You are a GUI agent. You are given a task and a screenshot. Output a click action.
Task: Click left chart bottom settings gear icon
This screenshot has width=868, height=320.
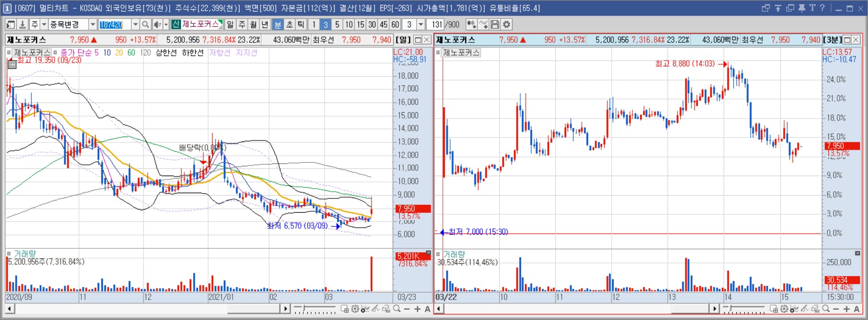(x=355, y=309)
